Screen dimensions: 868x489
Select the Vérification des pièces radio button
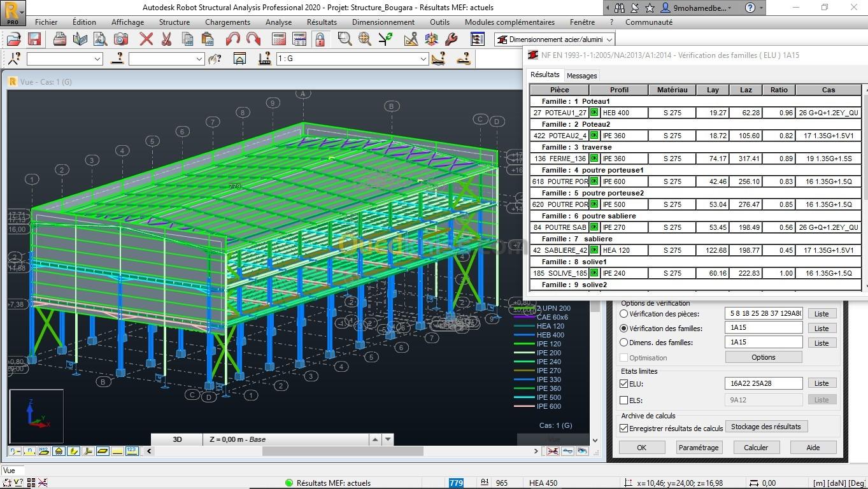[624, 314]
